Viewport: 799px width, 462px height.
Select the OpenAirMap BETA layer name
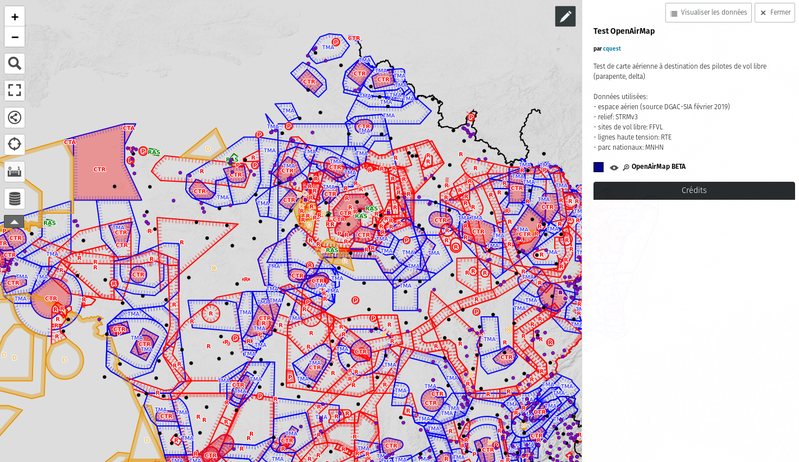tap(658, 167)
